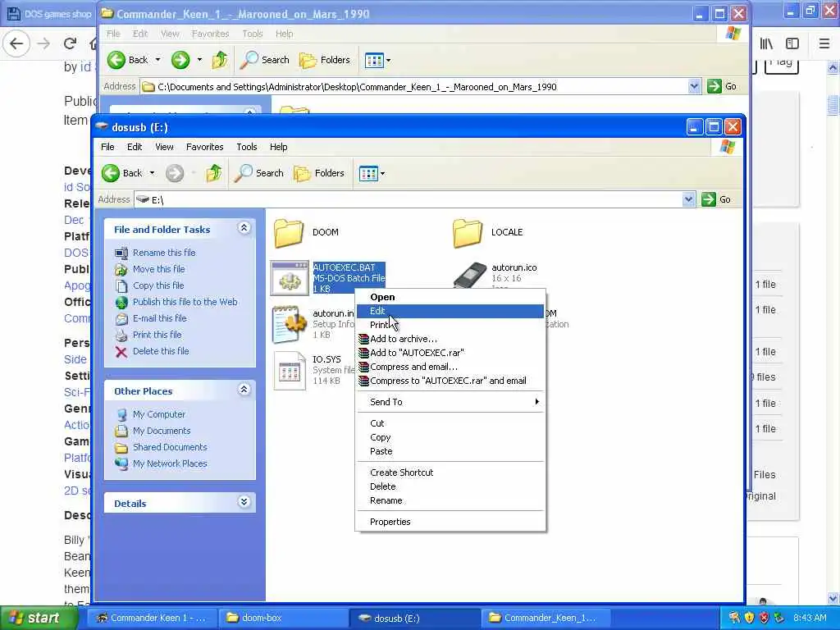Image resolution: width=840 pixels, height=630 pixels.
Task: Select Add to archive... in the context menu
Action: tap(450, 339)
